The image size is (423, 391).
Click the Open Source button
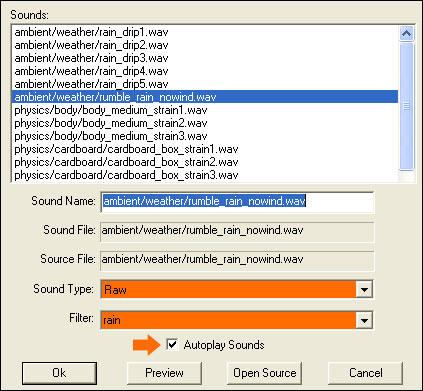(265, 373)
